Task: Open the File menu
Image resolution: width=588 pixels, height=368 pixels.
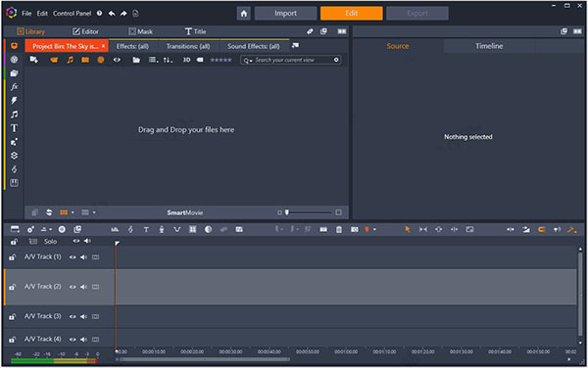Action: [26, 13]
